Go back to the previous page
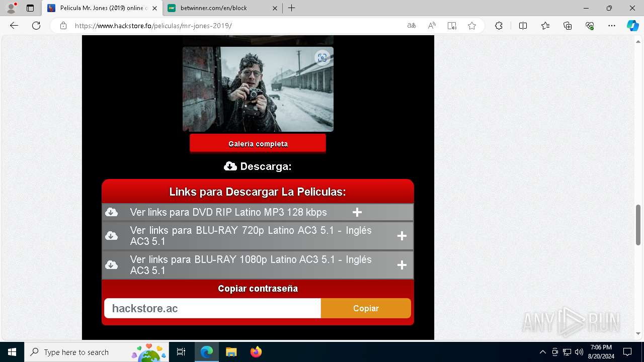This screenshot has height=362, width=644. click(x=14, y=26)
